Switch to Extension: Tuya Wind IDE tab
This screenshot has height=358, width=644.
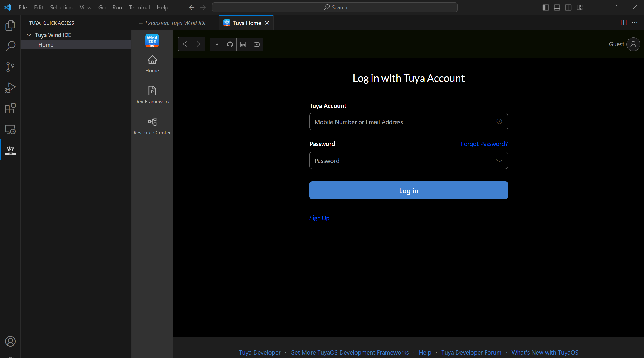pyautogui.click(x=175, y=23)
